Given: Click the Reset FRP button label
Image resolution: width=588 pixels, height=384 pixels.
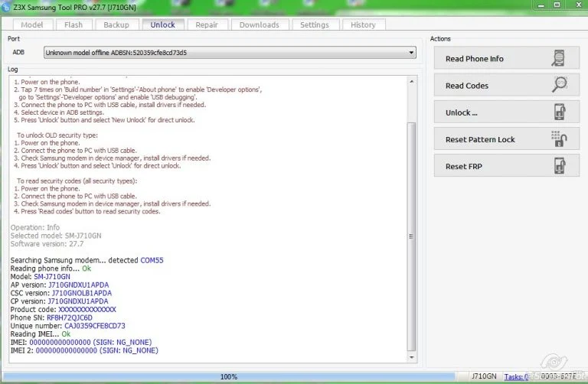Looking at the screenshot, I should [x=464, y=167].
